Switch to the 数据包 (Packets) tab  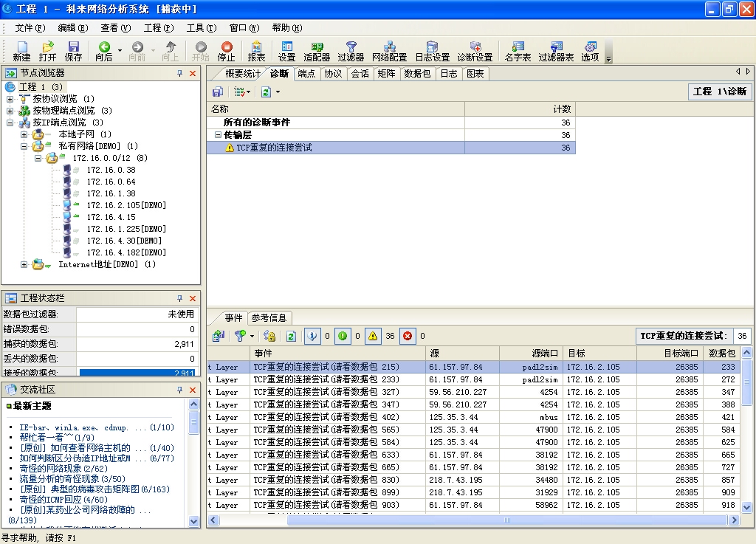tap(417, 74)
